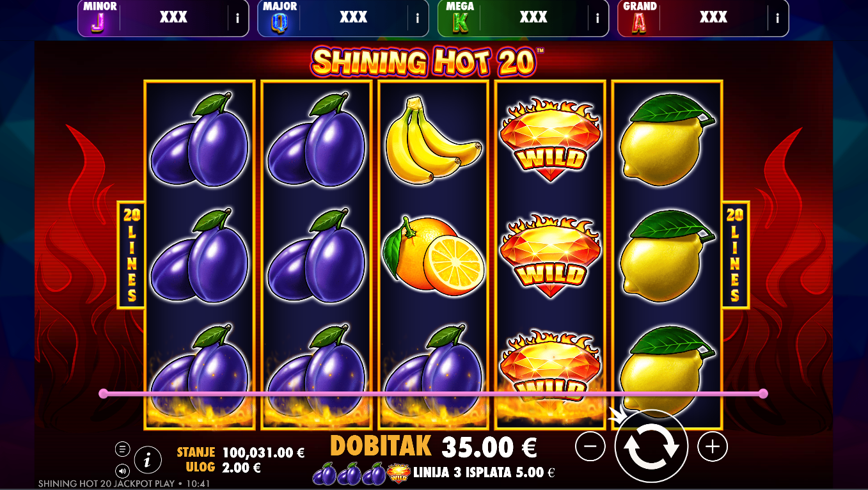Click the right 20 LINES indicator
Viewport: 868px width, 490px height.
[x=736, y=255]
